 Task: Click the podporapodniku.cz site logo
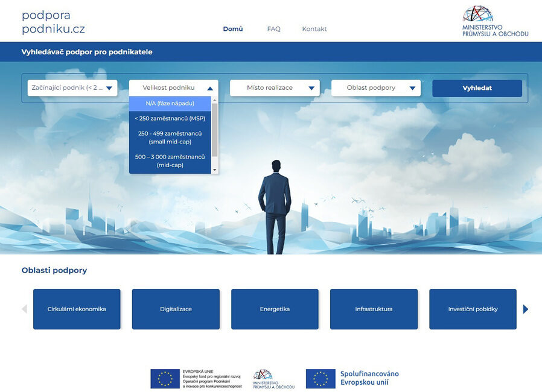click(x=53, y=22)
